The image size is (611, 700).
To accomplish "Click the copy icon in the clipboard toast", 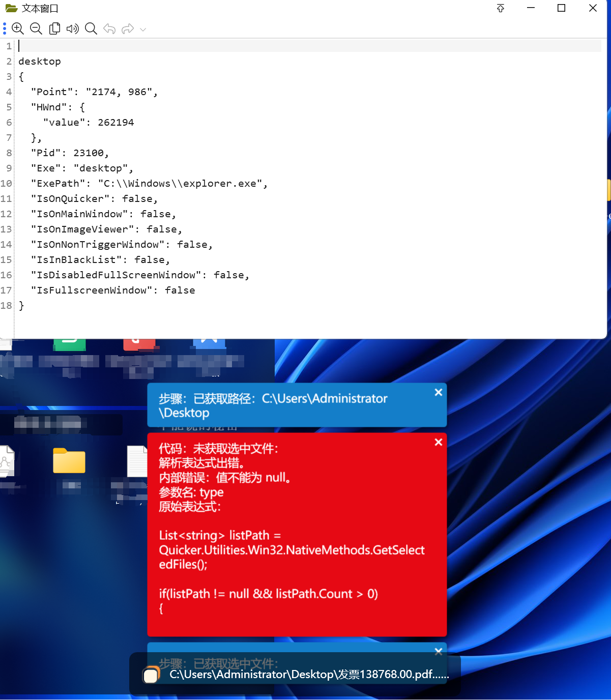I will 151,675.
